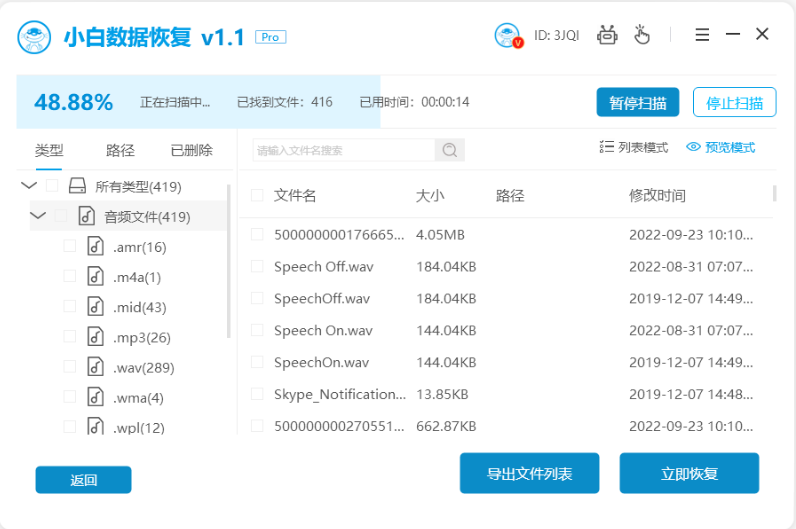Click the search magnifier icon
The image size is (796, 529).
[x=450, y=150]
